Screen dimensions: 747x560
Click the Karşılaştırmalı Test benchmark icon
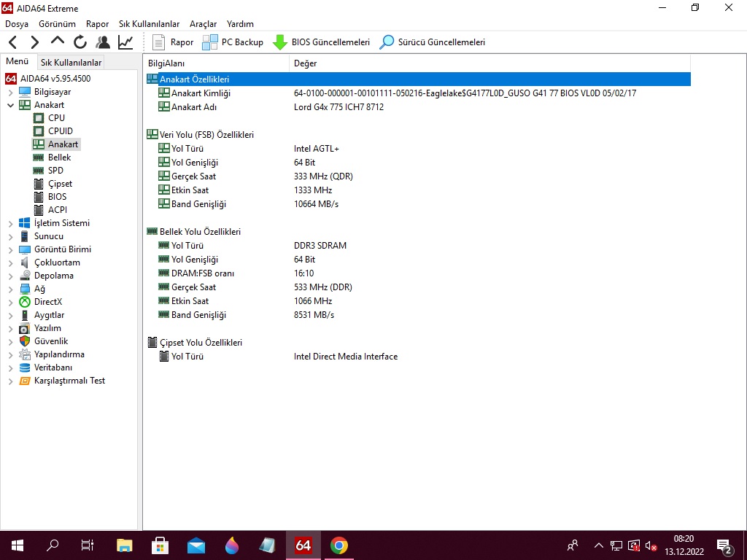tap(24, 381)
